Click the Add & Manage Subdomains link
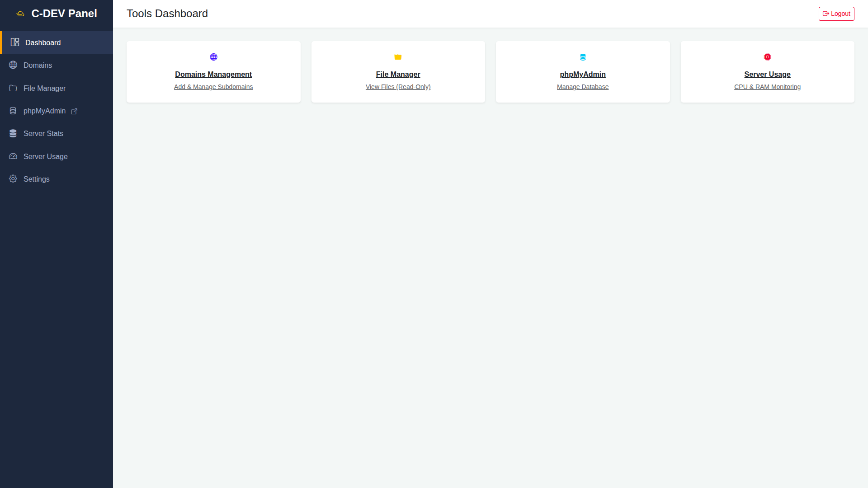Image resolution: width=868 pixels, height=488 pixels. 213,87
